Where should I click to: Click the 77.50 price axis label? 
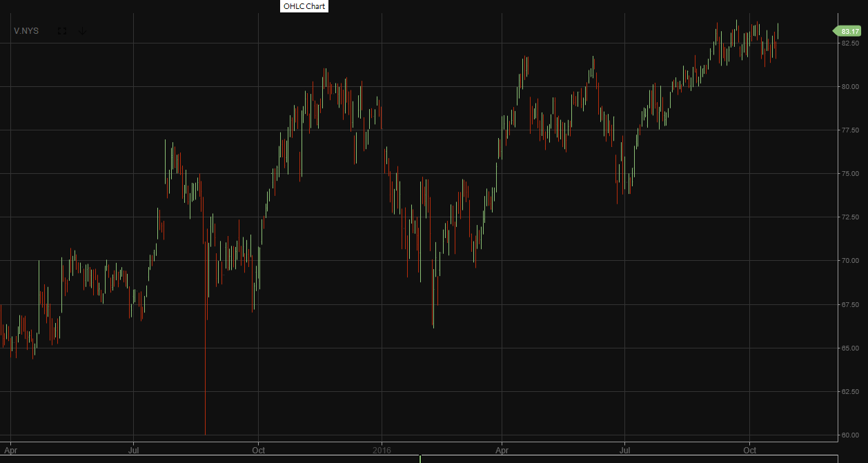tap(849, 130)
